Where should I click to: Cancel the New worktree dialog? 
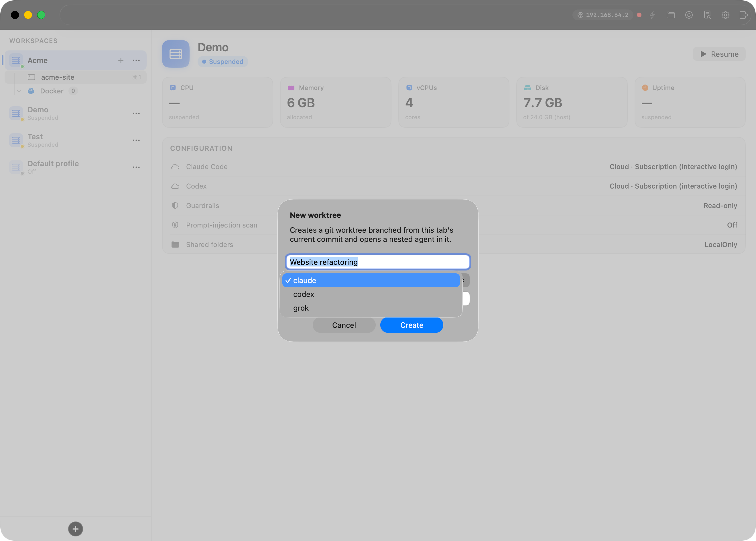[x=344, y=325]
